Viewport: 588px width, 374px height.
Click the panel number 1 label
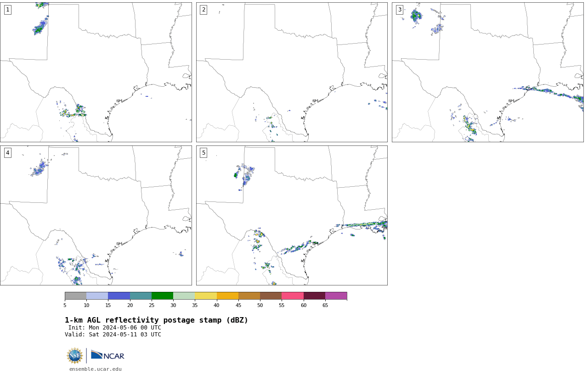pyautogui.click(x=7, y=10)
